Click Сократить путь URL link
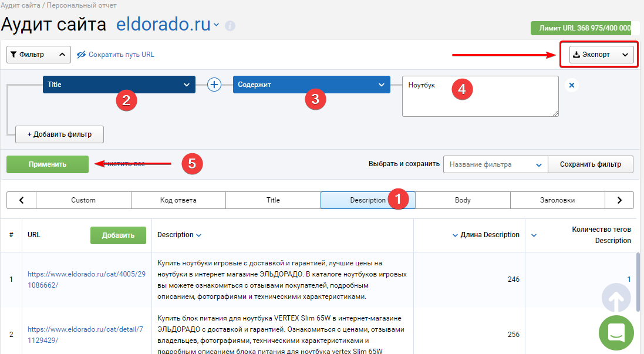 click(x=121, y=55)
